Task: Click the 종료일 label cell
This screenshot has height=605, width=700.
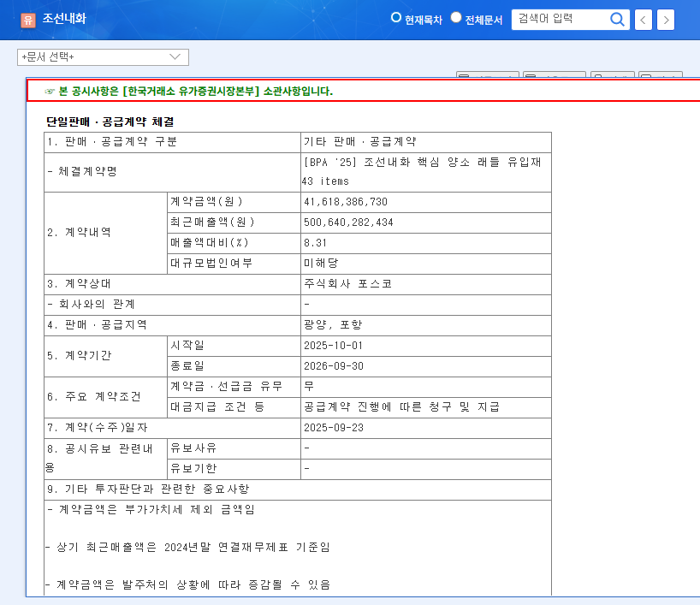Action: [234, 366]
